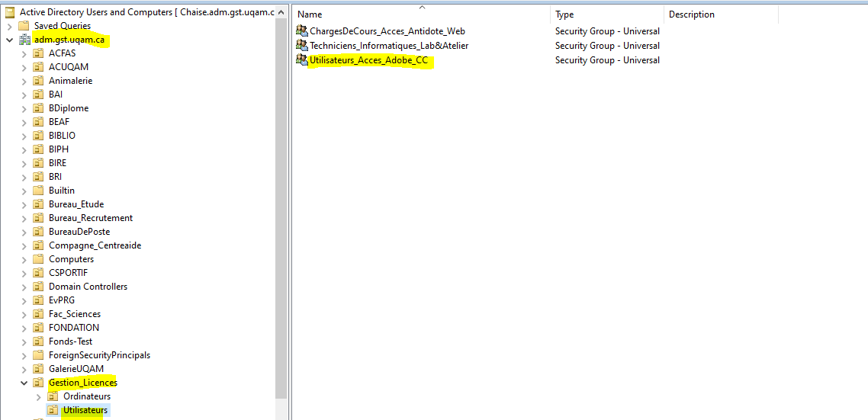Expand the BDiplome node
The width and height of the screenshot is (868, 420).
24,108
